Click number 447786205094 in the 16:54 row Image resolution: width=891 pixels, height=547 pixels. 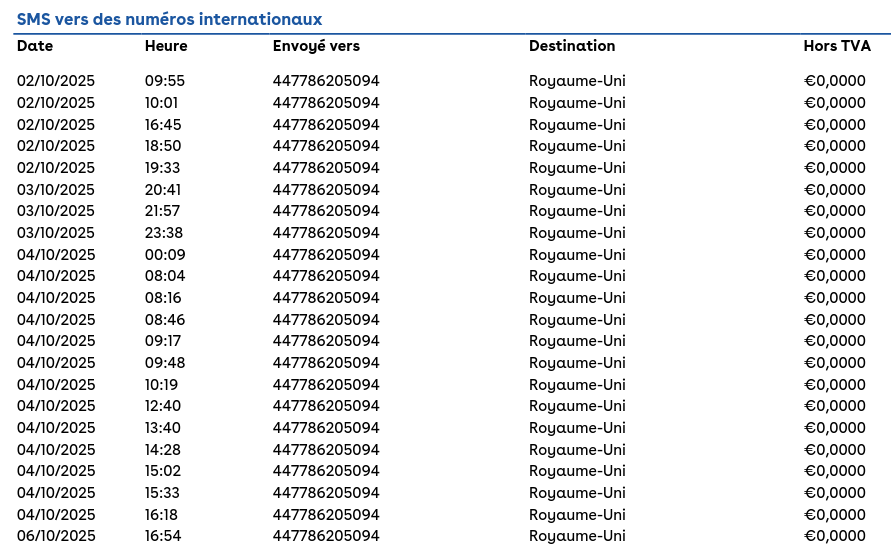[326, 536]
